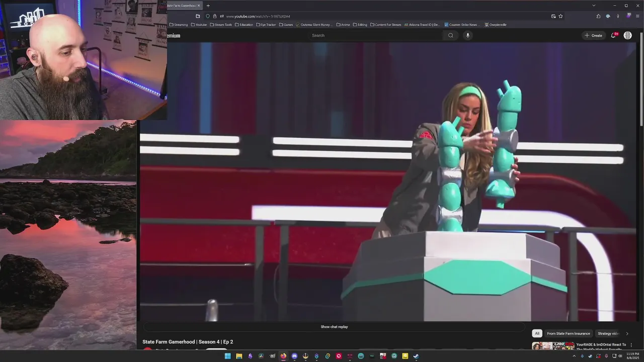Open File Explorer from taskbar
Screen dimensions: 644x362
click(239, 356)
